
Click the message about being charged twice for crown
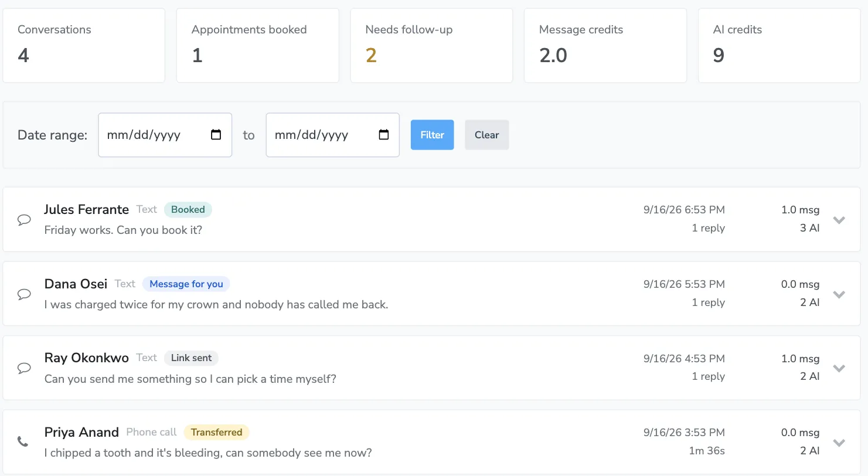[216, 304]
